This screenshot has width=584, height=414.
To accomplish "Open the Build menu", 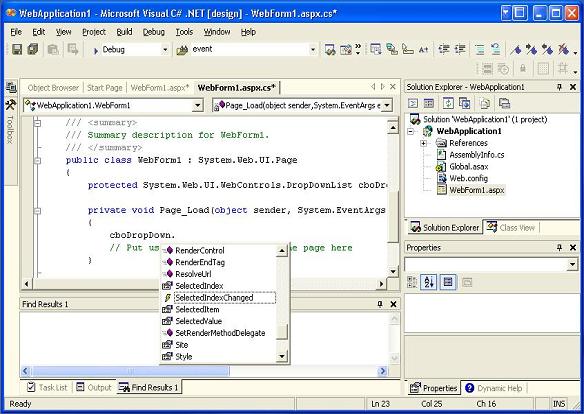I will click(x=124, y=32).
